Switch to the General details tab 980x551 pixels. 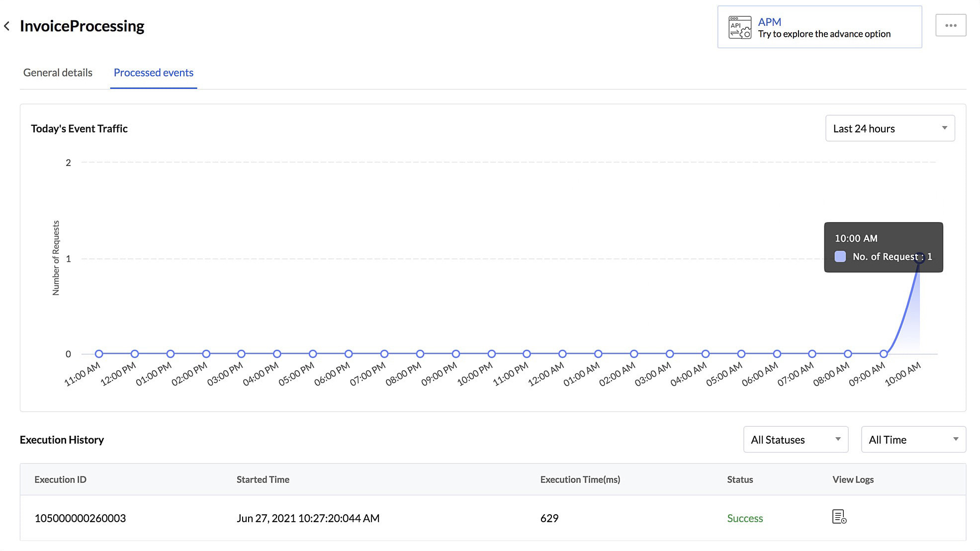click(x=58, y=73)
